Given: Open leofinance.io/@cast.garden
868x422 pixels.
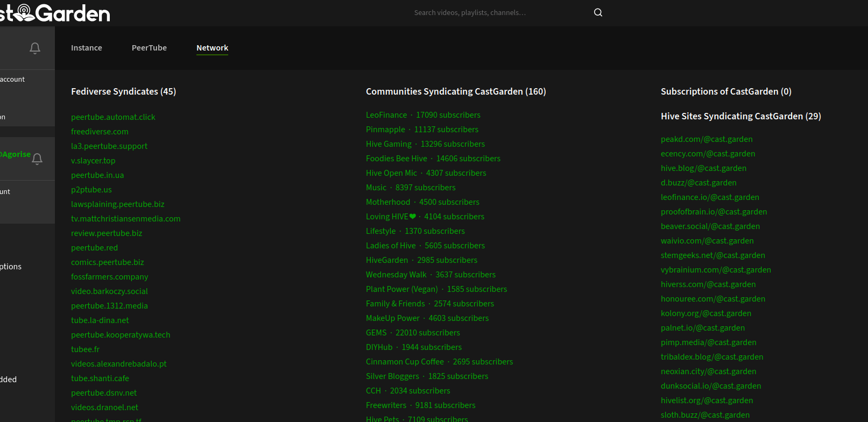Looking at the screenshot, I should [x=710, y=197].
